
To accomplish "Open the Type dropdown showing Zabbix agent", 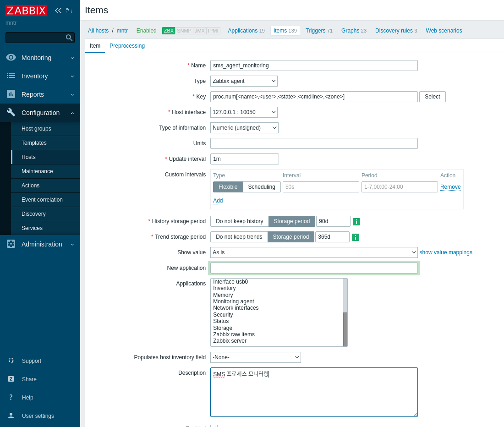I will [244, 81].
